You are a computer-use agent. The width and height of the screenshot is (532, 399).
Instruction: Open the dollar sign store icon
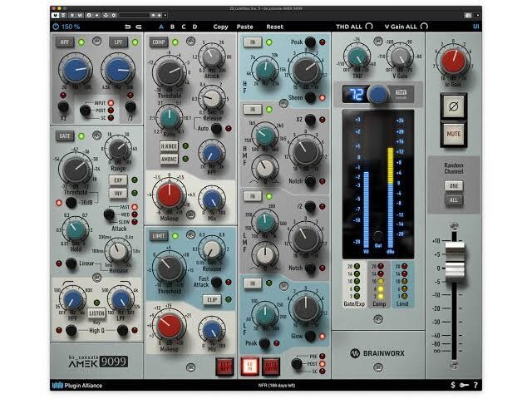point(453,385)
